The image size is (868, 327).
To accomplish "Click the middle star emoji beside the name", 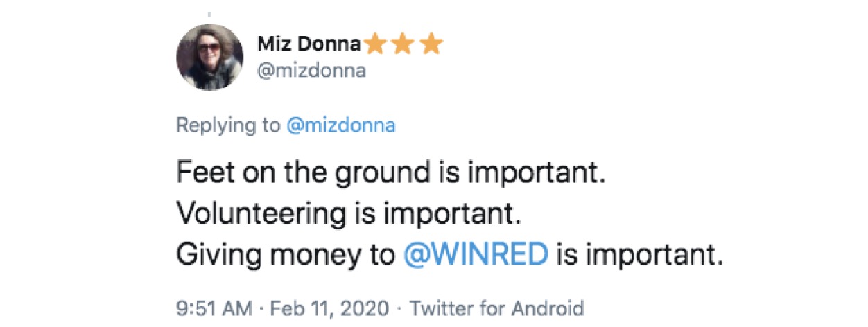I will [x=403, y=44].
